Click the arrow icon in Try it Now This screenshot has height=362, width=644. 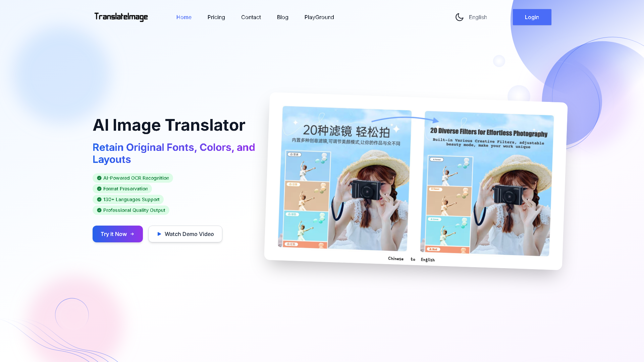coord(132,234)
